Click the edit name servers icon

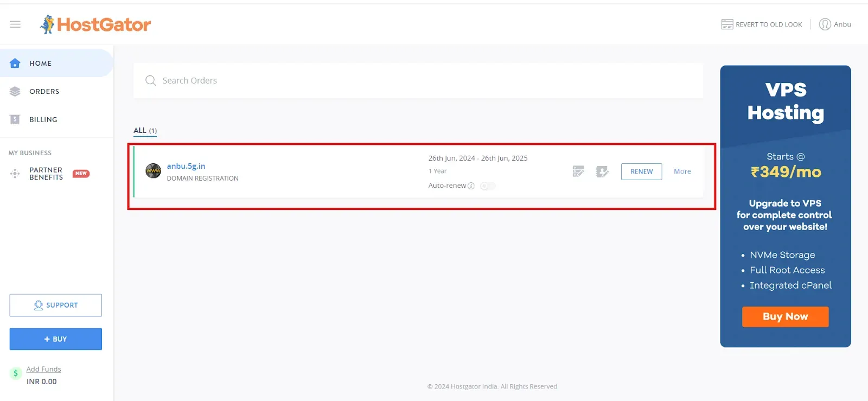coord(578,171)
